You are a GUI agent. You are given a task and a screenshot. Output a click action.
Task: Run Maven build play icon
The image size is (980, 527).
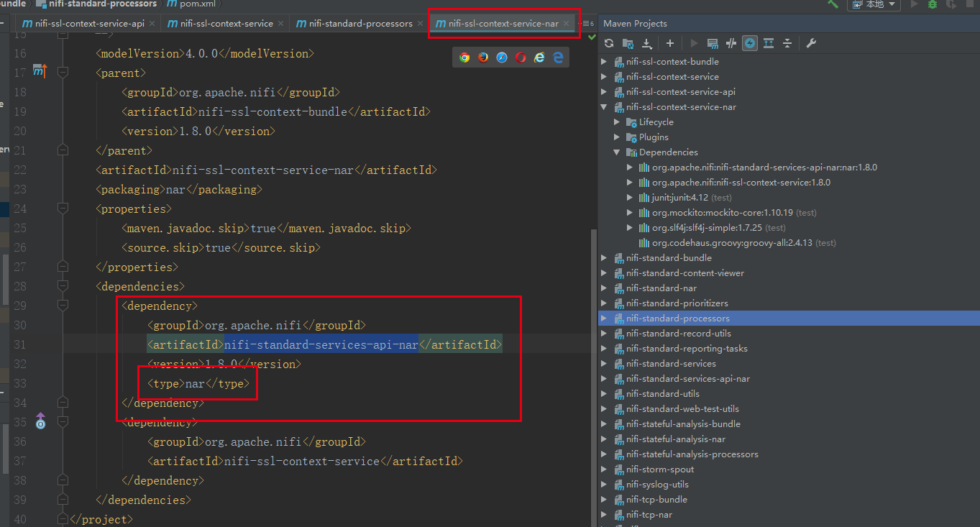pos(694,43)
